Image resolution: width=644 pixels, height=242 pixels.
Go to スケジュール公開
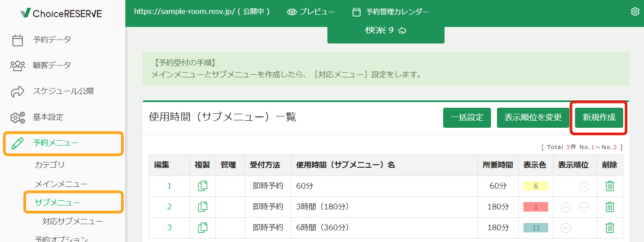(62, 91)
